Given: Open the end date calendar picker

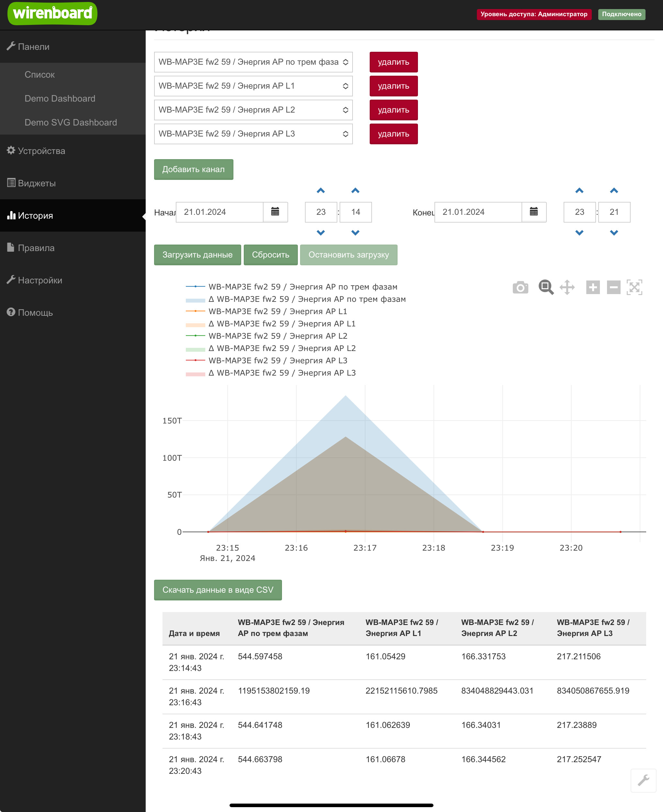Looking at the screenshot, I should 534,212.
